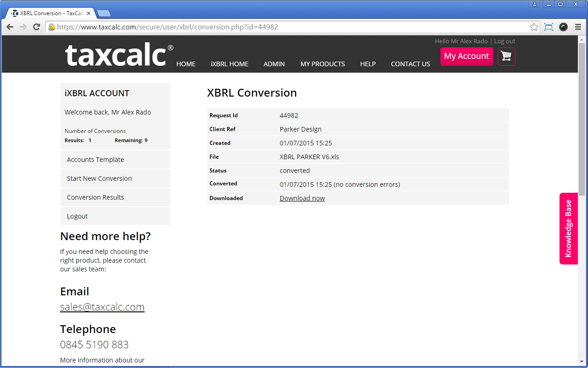Select Start New Conversion in sidebar

click(x=115, y=178)
